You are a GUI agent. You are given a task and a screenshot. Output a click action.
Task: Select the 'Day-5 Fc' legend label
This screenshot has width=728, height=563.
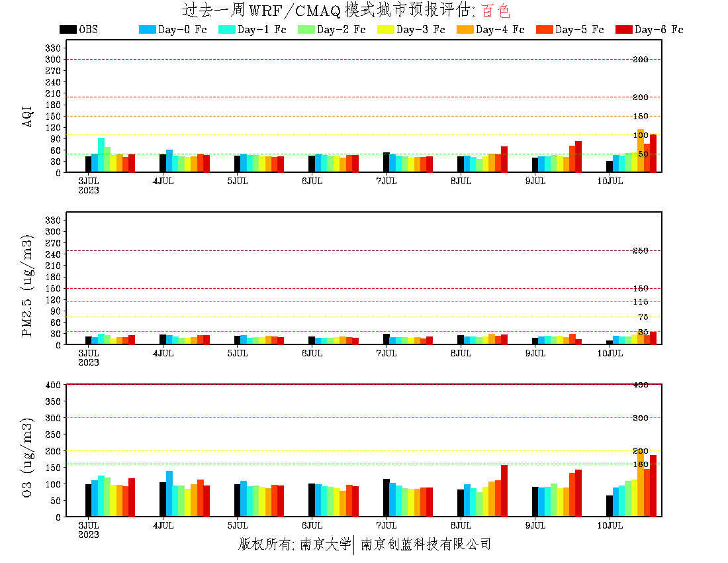click(x=580, y=29)
